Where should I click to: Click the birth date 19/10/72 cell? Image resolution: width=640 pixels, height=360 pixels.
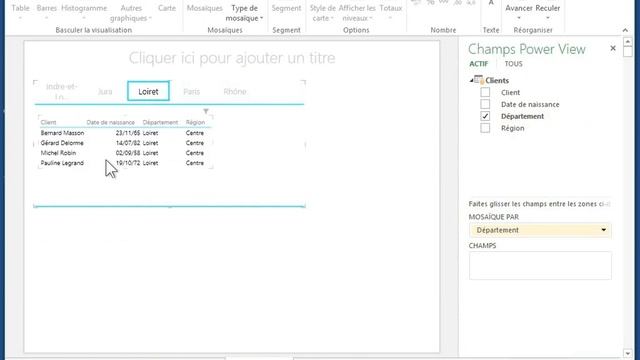click(128, 163)
